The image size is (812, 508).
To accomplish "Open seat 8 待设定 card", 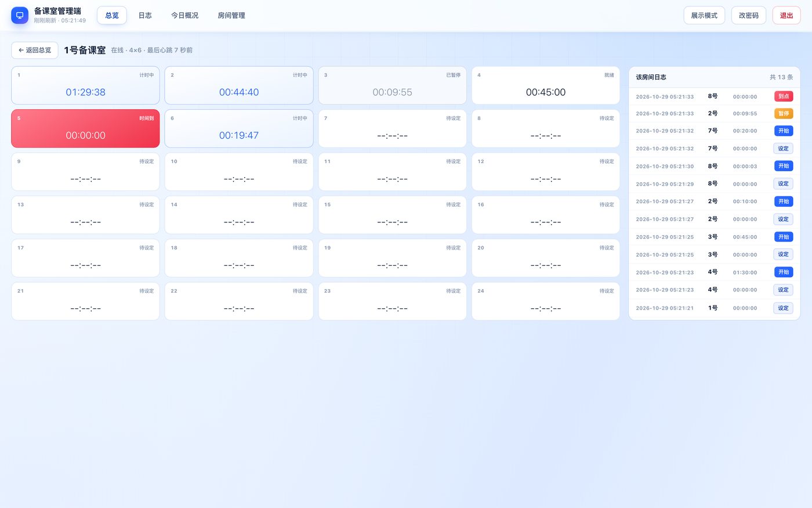I will [x=546, y=129].
